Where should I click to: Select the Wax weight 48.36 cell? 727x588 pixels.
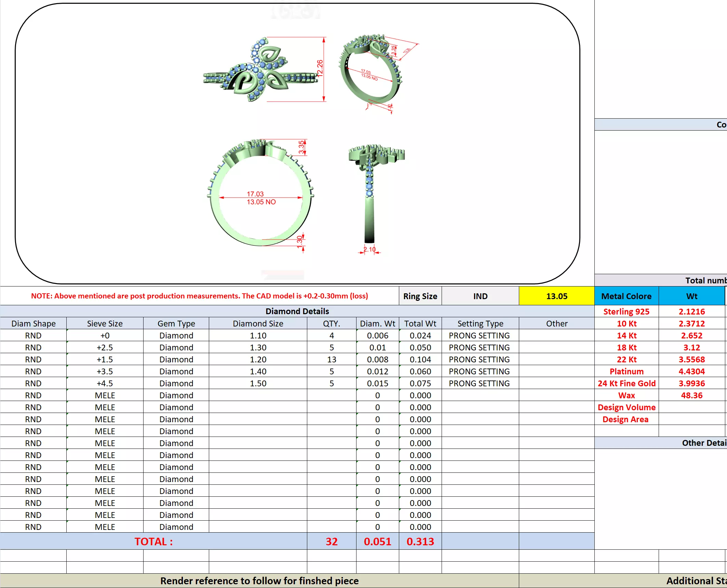[691, 395]
